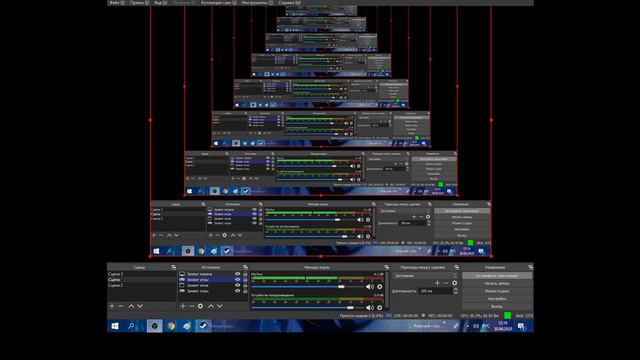Add a scene transition with the plus icon
This screenshot has height=360, width=640.
[x=437, y=283]
